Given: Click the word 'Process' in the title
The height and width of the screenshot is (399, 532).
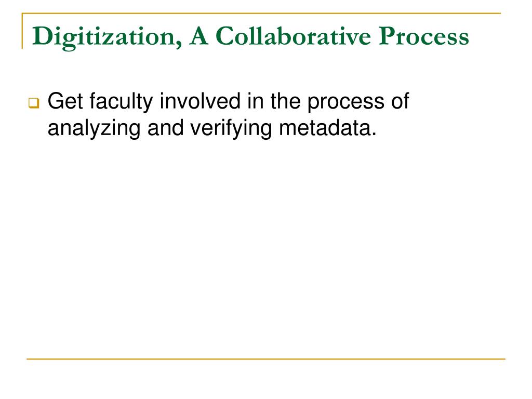Looking at the screenshot, I should click(424, 36).
